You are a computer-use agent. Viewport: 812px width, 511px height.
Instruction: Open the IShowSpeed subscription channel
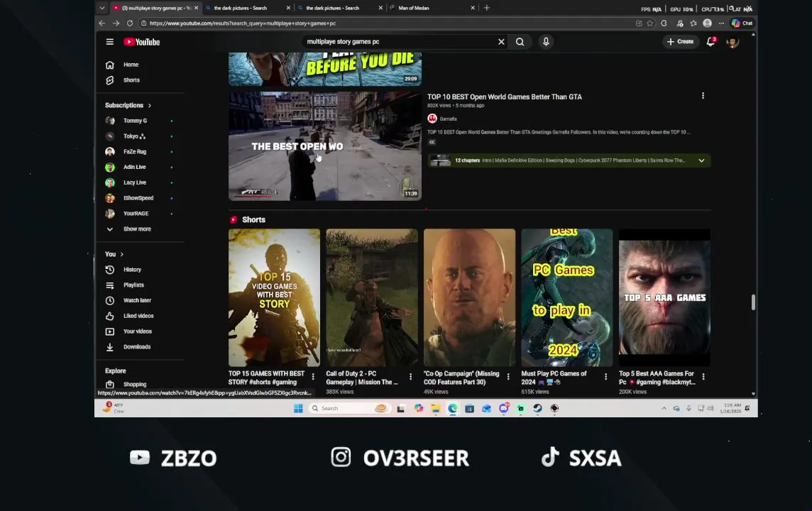coord(140,198)
